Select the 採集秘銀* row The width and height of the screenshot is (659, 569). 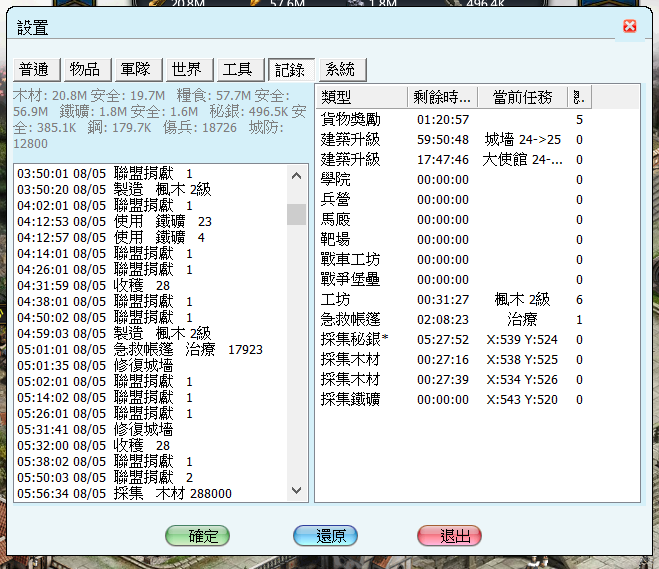click(454, 340)
